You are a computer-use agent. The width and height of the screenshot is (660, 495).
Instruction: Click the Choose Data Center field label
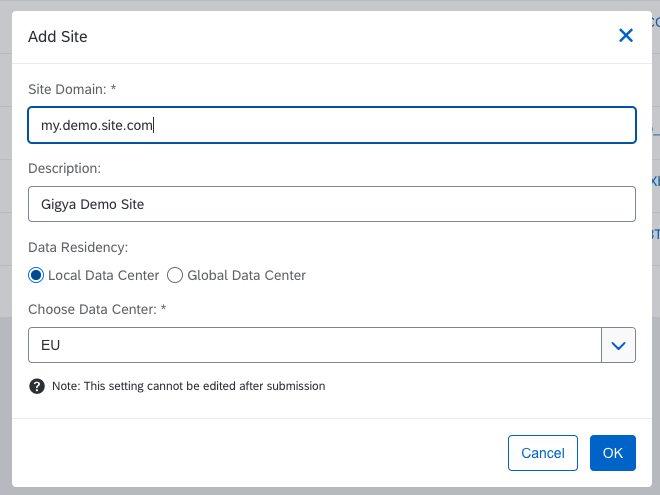coord(92,310)
